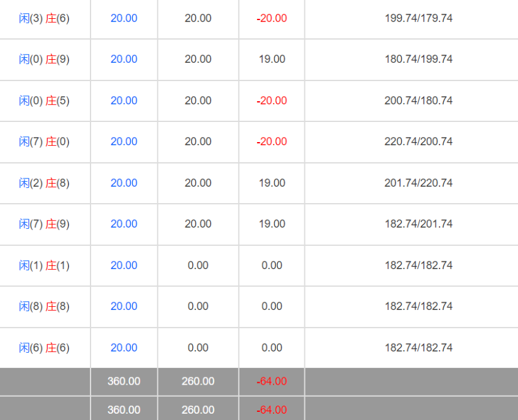Click red -64.00 in the first totals row
The height and width of the screenshot is (420, 518).
pos(272,382)
